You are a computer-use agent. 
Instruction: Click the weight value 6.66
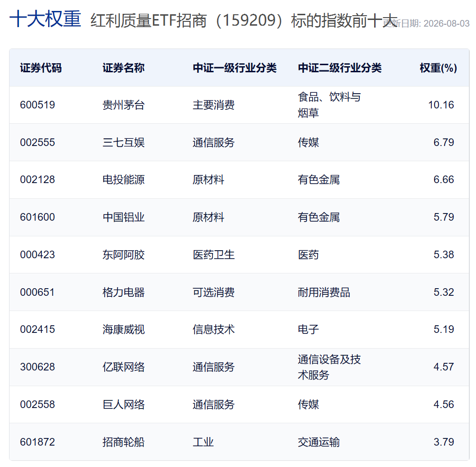click(x=444, y=179)
